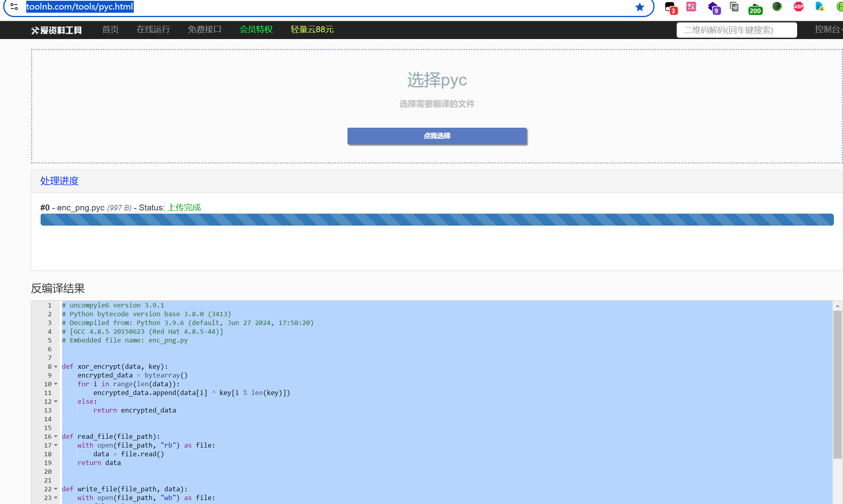Click the gray copy-pages extension icon

click(734, 7)
